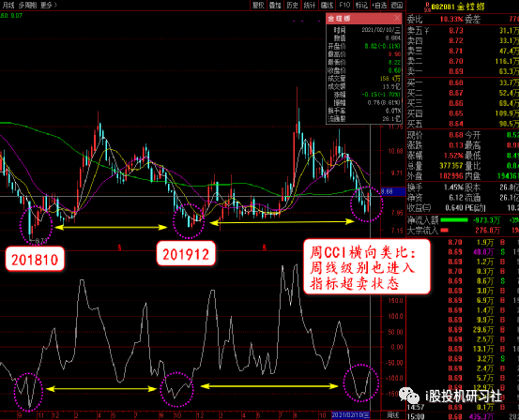Select the 买三 8.66 bid row
Viewport: 519px width, 420px height.
click(463, 103)
